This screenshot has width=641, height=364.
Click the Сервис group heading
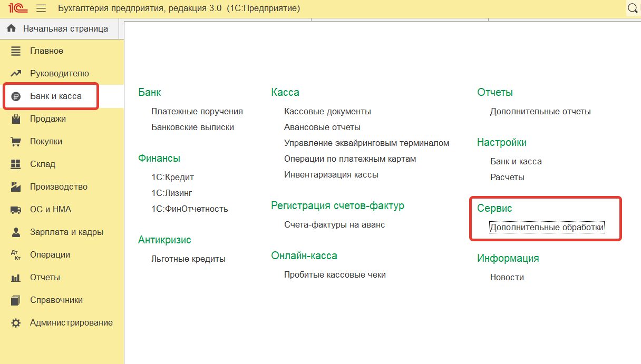click(x=495, y=209)
